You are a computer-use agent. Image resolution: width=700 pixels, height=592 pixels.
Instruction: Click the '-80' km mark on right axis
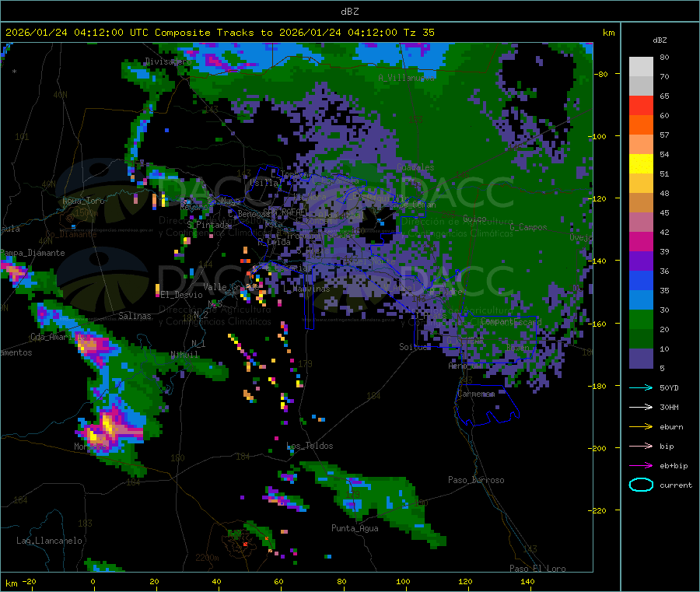point(601,74)
